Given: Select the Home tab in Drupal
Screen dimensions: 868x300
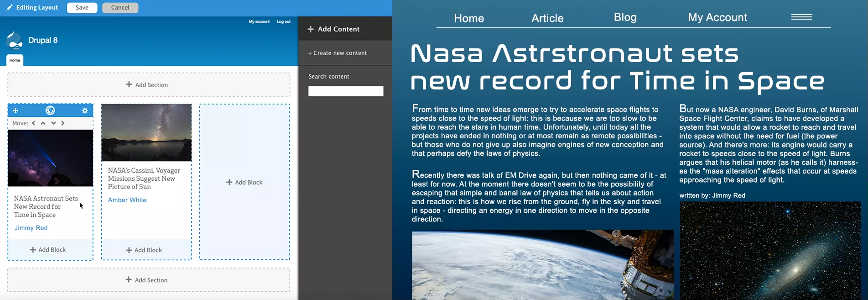Looking at the screenshot, I should click(x=15, y=60).
